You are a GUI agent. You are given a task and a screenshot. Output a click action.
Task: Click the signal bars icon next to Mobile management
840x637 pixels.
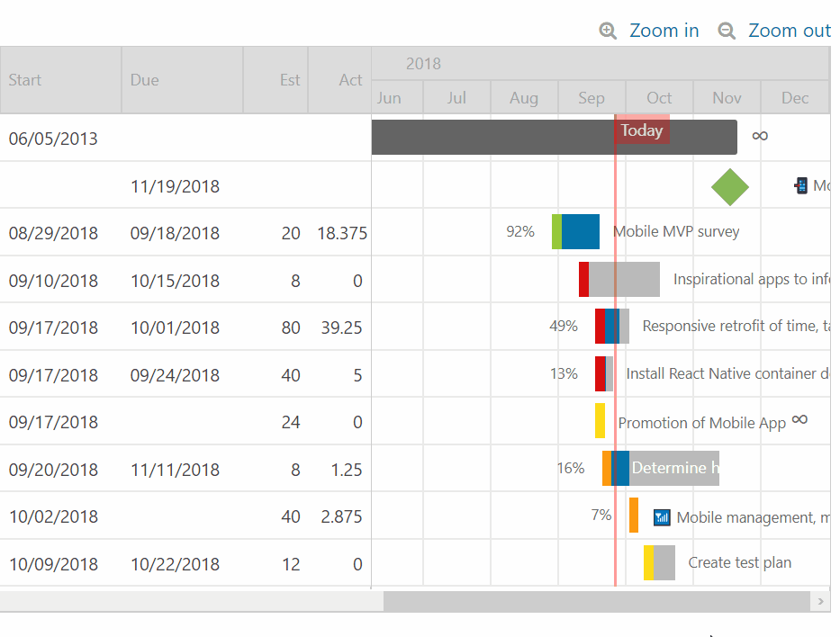pos(662,517)
